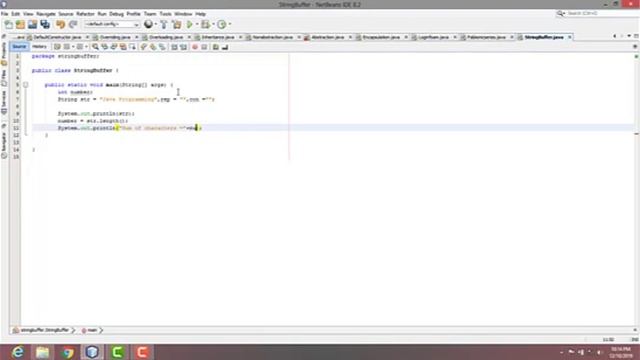Show the opened documents list arrow
Viewport: 640px width, 360px height.
coord(629,36)
